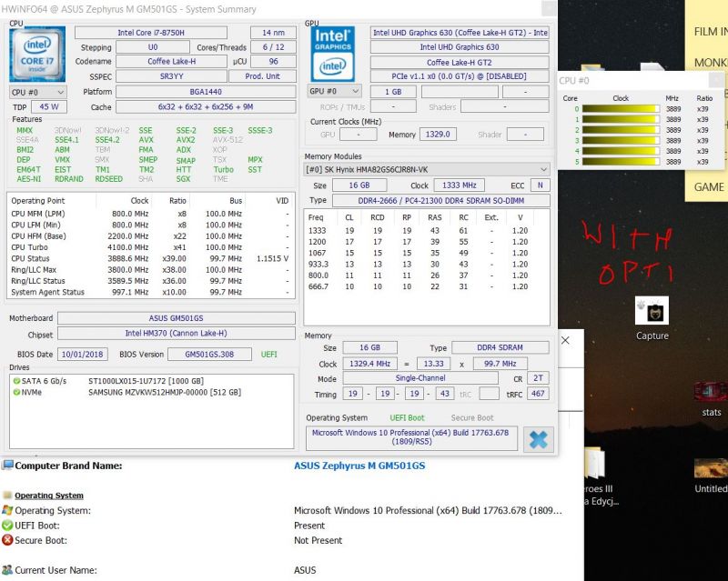Click the UEFI Boot green check icon
728x581 pixels.
pyautogui.click(x=7, y=526)
